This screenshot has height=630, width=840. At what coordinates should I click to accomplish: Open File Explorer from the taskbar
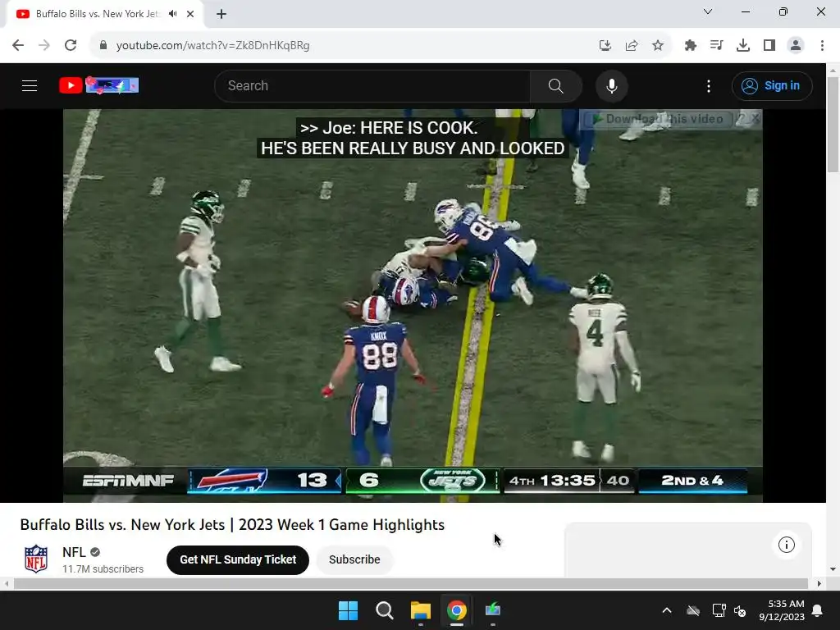point(421,610)
